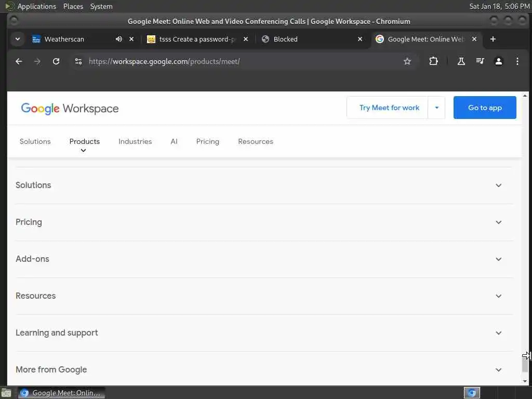532x399 pixels.
Task: Click the page scrollbar thumb
Action: (525, 364)
